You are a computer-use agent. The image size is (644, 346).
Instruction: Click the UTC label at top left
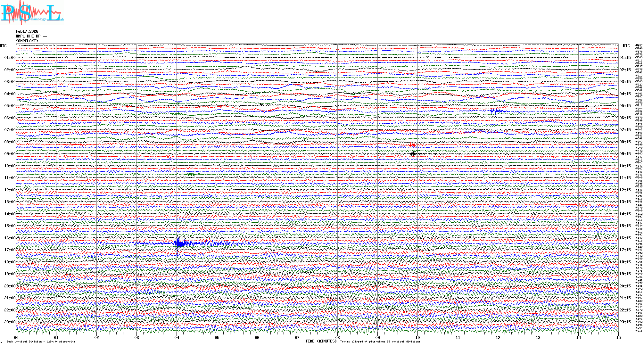(3, 46)
